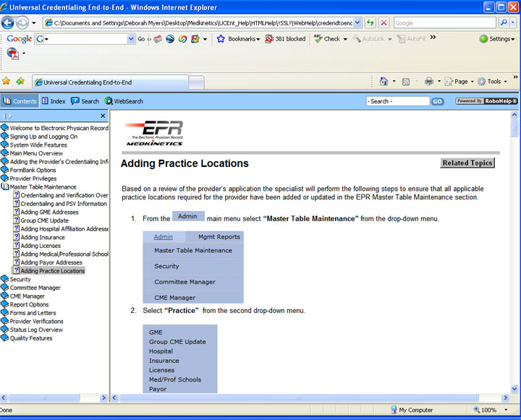Switch to the WebSearch tab
Screen dimensions: 521x420
(124, 101)
